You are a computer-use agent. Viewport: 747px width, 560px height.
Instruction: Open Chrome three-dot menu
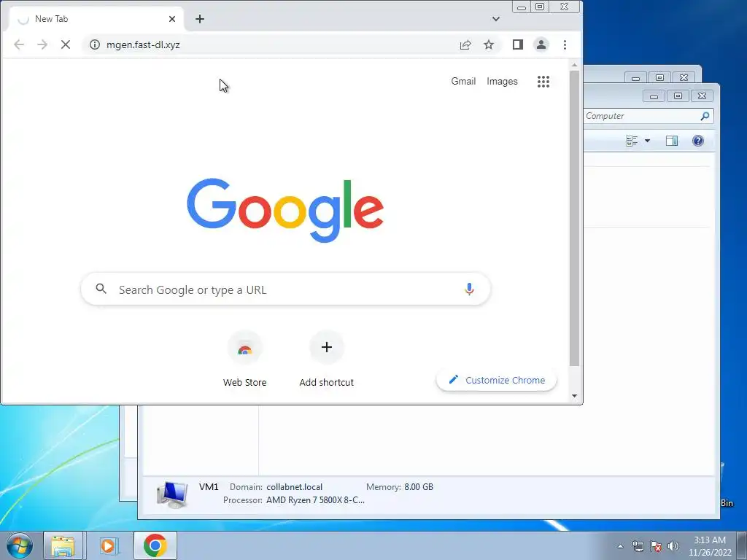tap(565, 44)
